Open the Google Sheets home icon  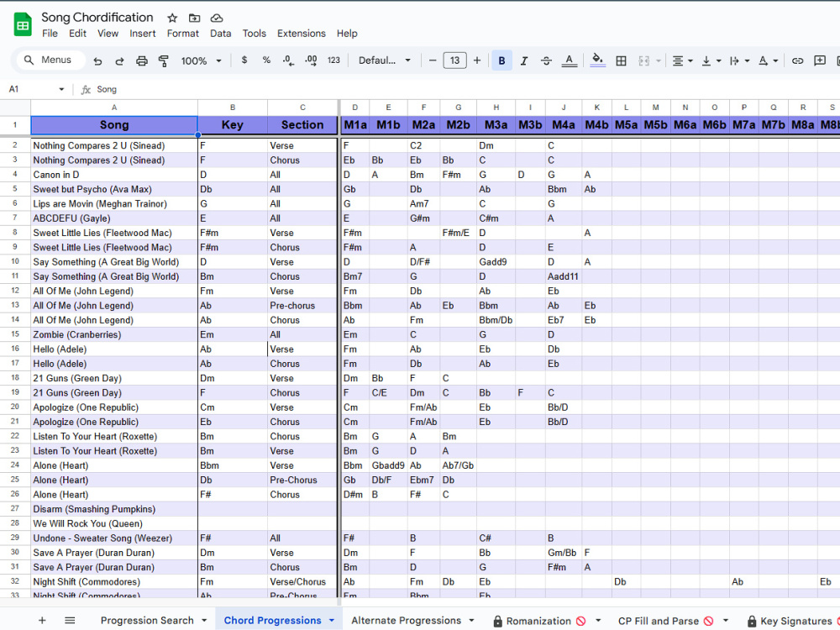pyautogui.click(x=23, y=24)
